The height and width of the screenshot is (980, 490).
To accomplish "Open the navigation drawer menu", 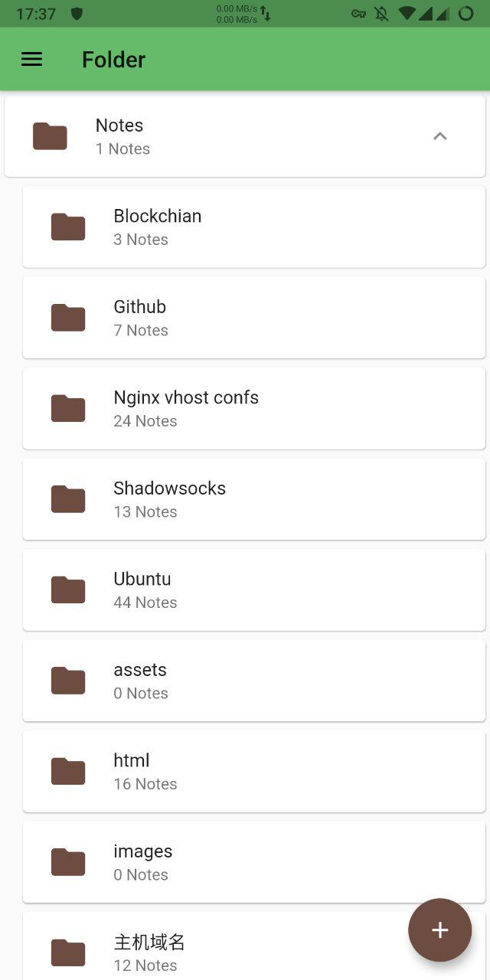I will pos(31,59).
